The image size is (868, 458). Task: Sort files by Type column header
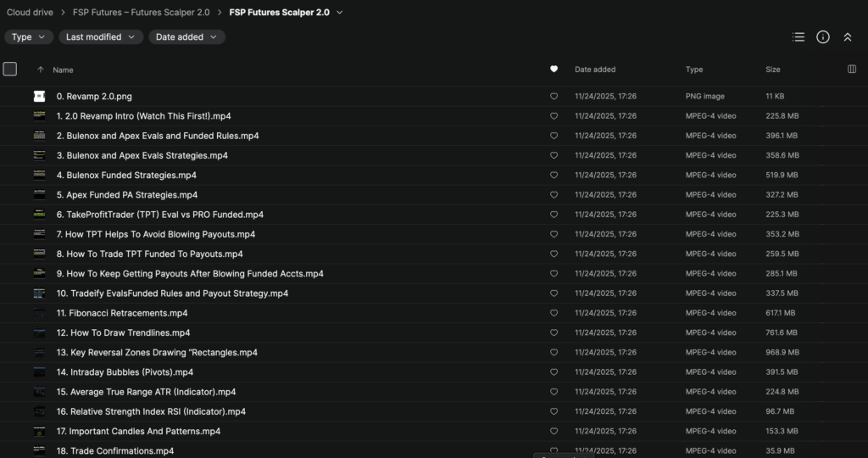click(x=694, y=70)
